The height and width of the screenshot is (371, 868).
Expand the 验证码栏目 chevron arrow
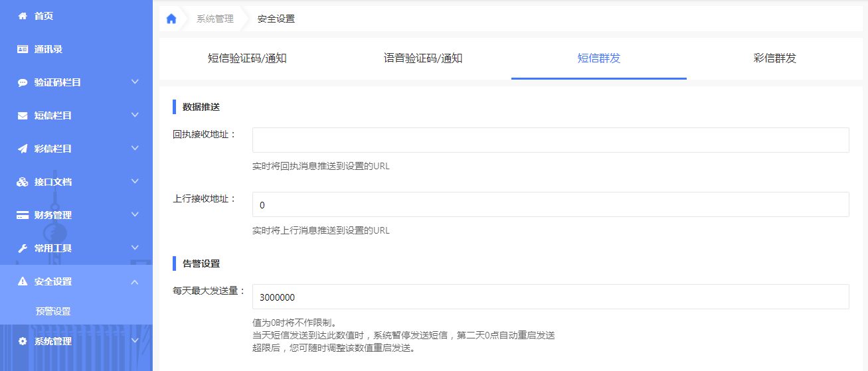135,82
